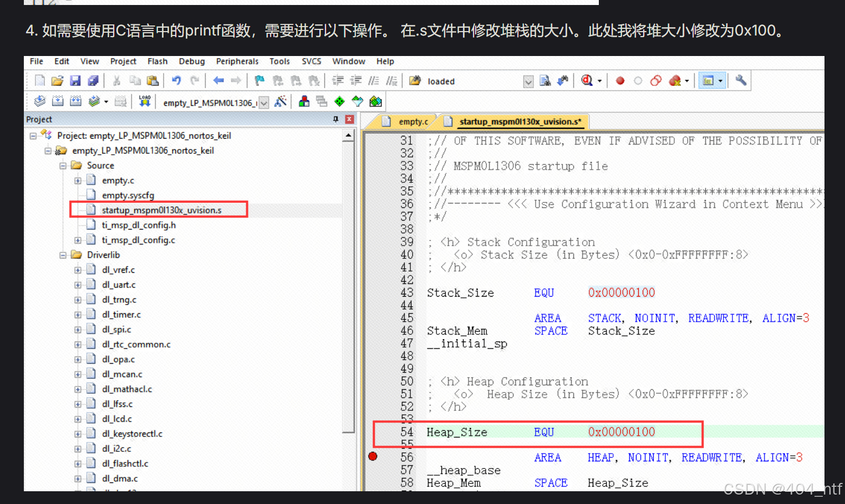The width and height of the screenshot is (845, 504).
Task: Open the debug session dropdown arrow
Action: point(599,82)
